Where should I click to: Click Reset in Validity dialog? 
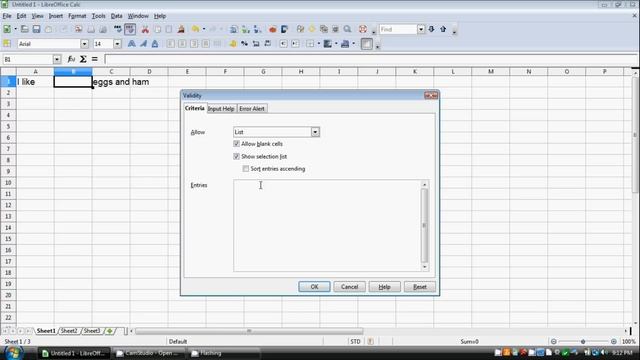pos(420,287)
